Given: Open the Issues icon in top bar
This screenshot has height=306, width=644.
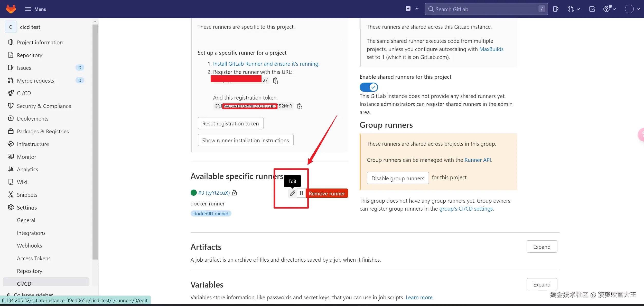Looking at the screenshot, I should (x=555, y=9).
